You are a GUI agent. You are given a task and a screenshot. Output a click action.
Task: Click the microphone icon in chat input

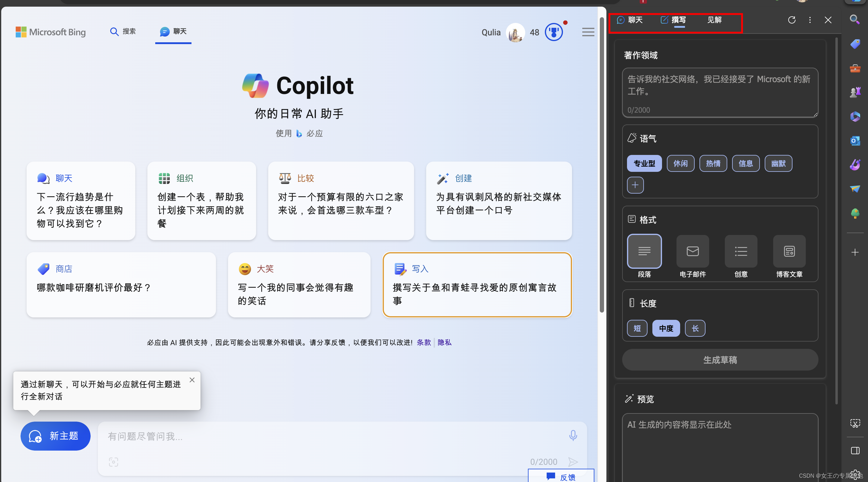pos(573,435)
